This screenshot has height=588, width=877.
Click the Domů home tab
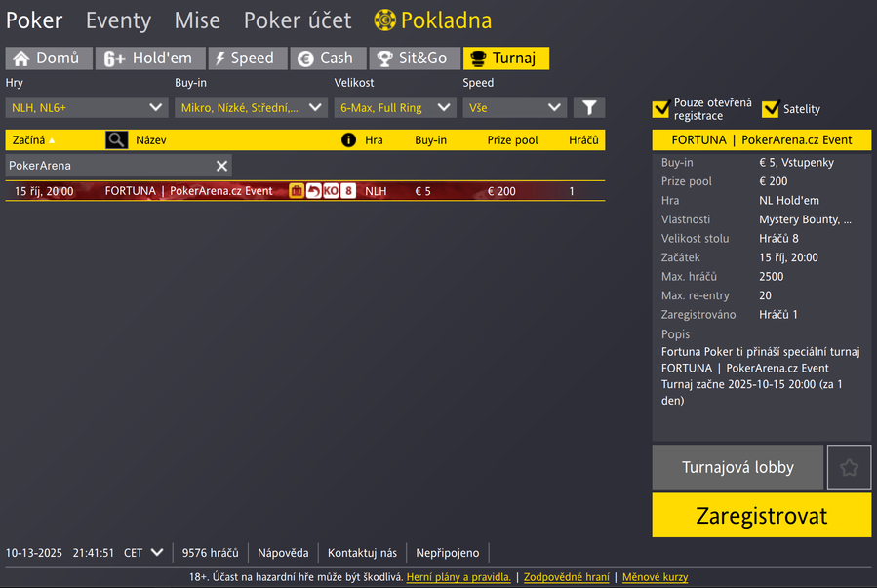(x=49, y=59)
